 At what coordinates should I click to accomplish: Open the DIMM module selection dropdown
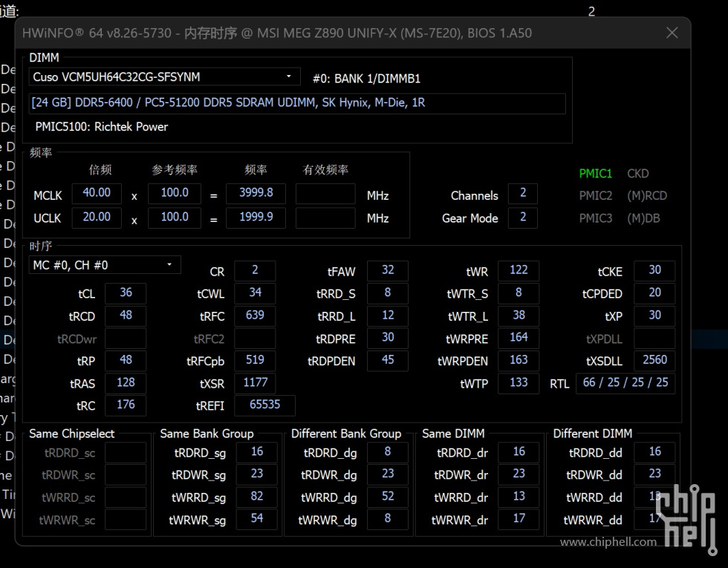164,77
